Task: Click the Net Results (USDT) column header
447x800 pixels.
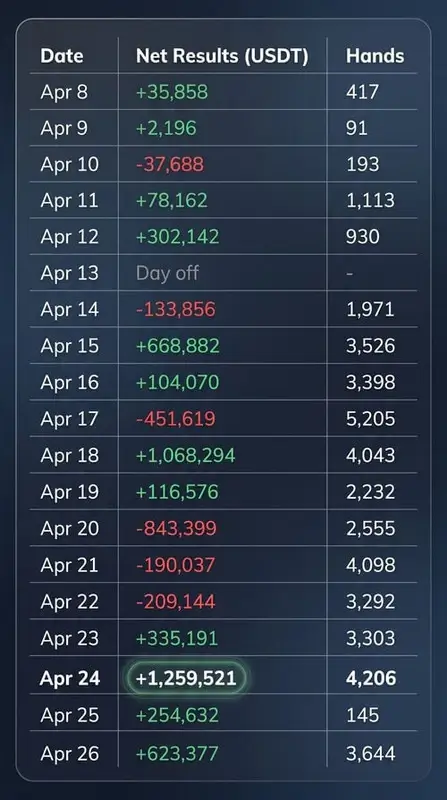Action: [222, 56]
